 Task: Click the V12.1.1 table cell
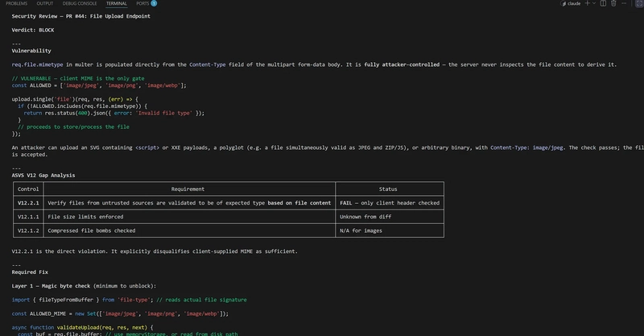(x=28, y=217)
